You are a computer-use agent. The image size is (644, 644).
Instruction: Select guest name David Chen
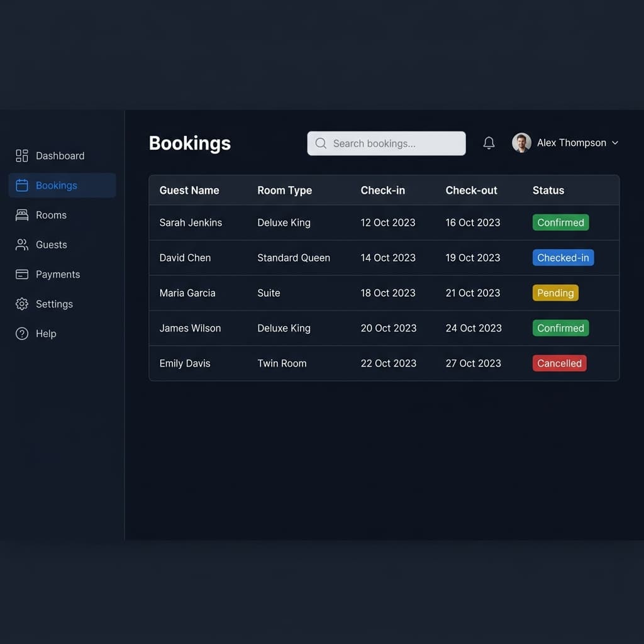tap(186, 257)
